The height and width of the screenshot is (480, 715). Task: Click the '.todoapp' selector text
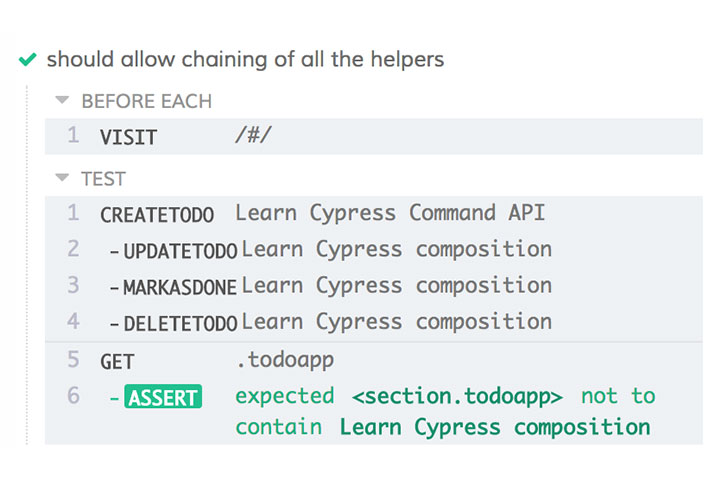coord(277,360)
